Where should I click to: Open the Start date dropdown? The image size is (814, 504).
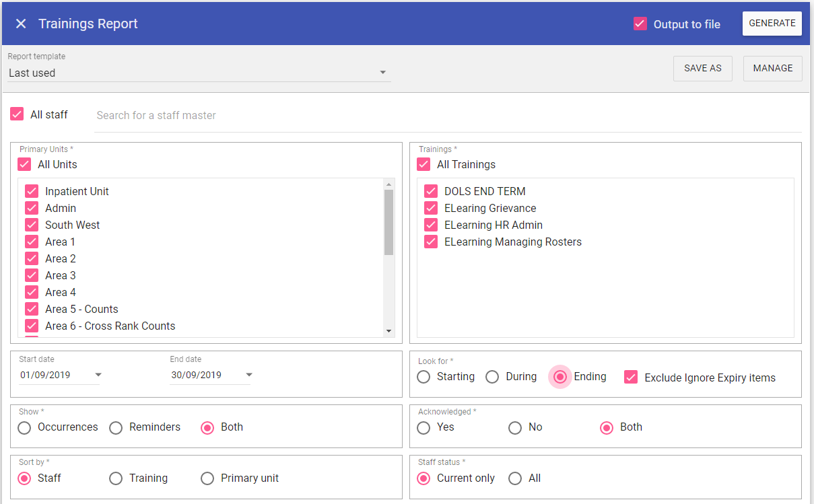pyautogui.click(x=98, y=375)
